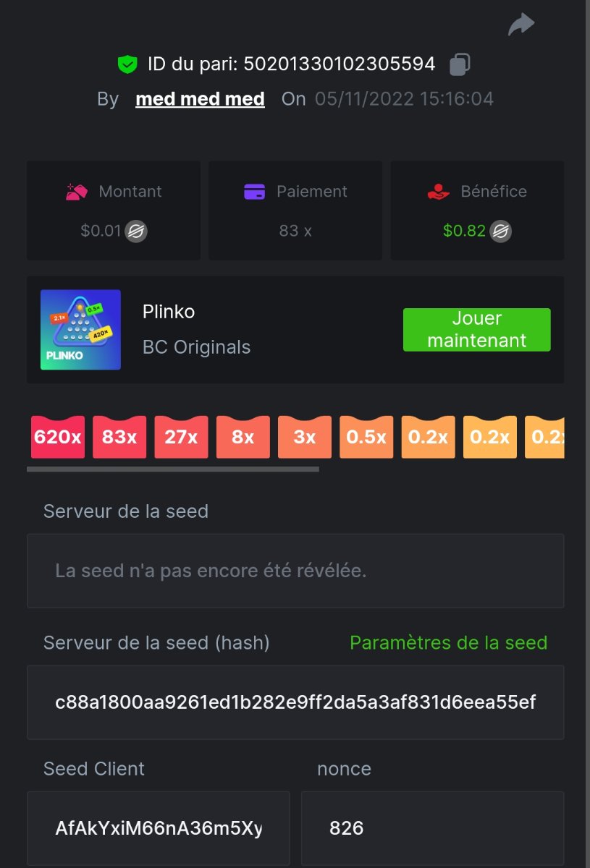Open Paramètres de la seed link
The width and height of the screenshot is (590, 868).
[x=449, y=642]
